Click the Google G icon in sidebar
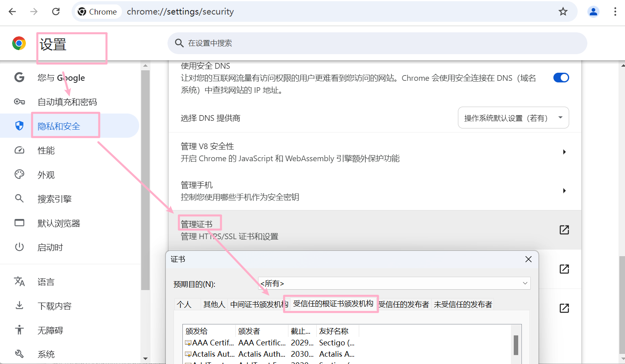This screenshot has height=364, width=625. (19, 77)
